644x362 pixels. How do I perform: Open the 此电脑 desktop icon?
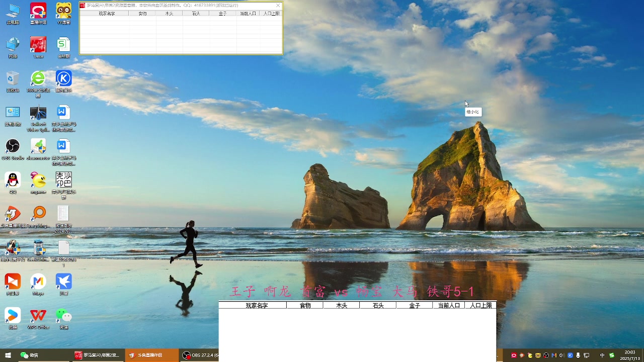pos(13,14)
